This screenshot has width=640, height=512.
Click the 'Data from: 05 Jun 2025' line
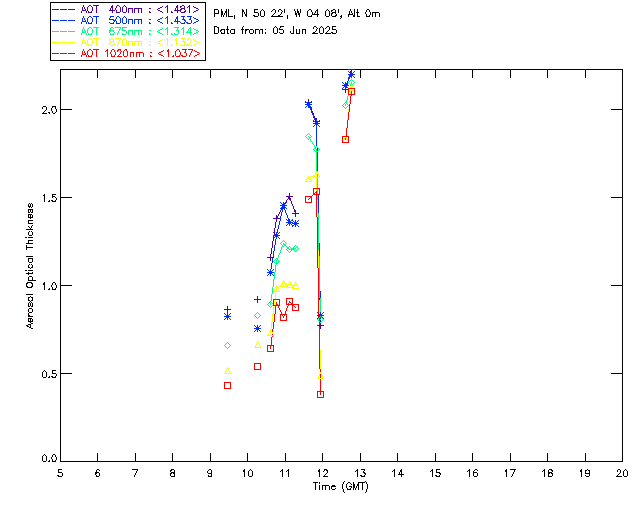tap(276, 31)
